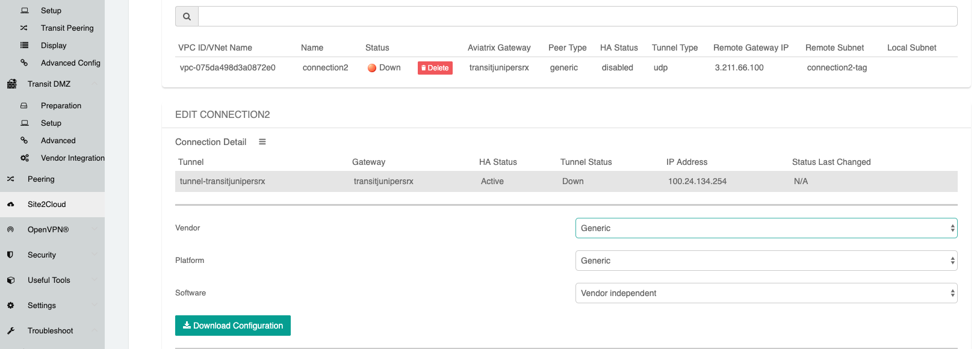Open the Vendor dropdown
This screenshot has width=980, height=349.
pyautogui.click(x=766, y=229)
